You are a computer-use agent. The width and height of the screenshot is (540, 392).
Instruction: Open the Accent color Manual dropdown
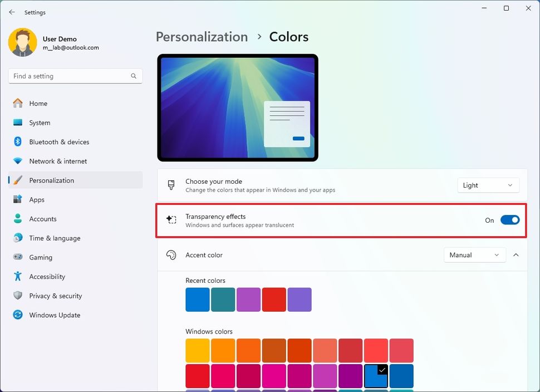click(x=474, y=254)
